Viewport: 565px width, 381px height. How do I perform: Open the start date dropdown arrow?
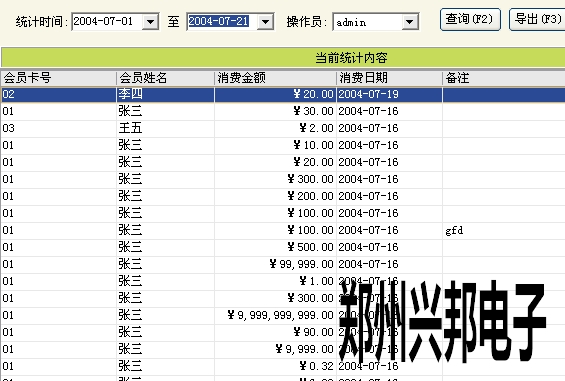click(150, 22)
